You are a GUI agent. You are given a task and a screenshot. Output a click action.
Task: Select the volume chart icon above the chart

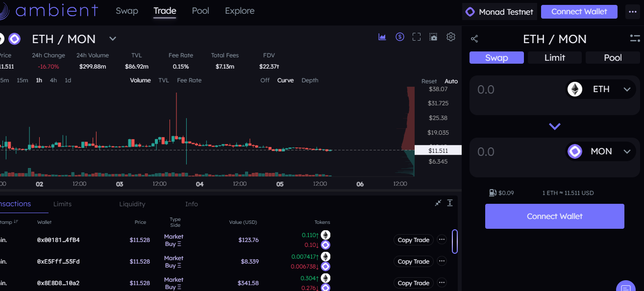(382, 36)
